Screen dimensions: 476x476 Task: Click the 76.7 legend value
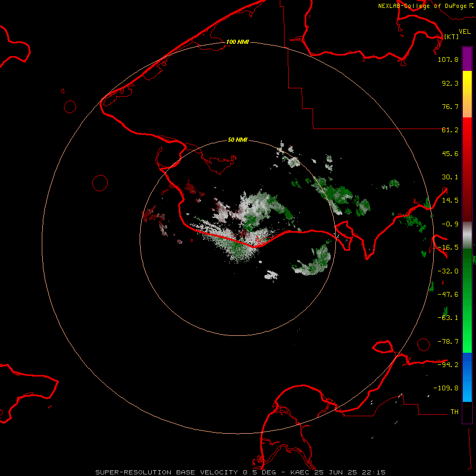450,106
